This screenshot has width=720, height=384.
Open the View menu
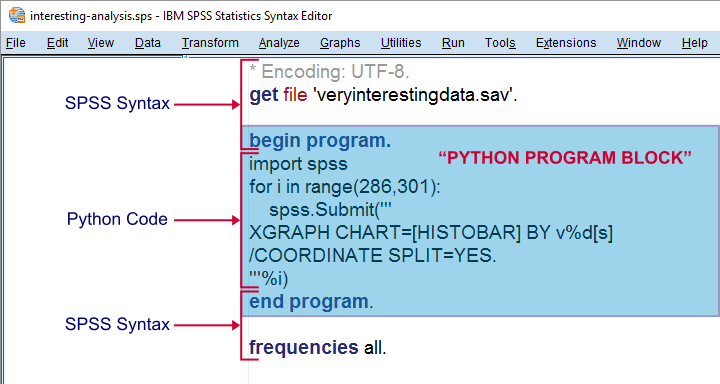pos(101,43)
